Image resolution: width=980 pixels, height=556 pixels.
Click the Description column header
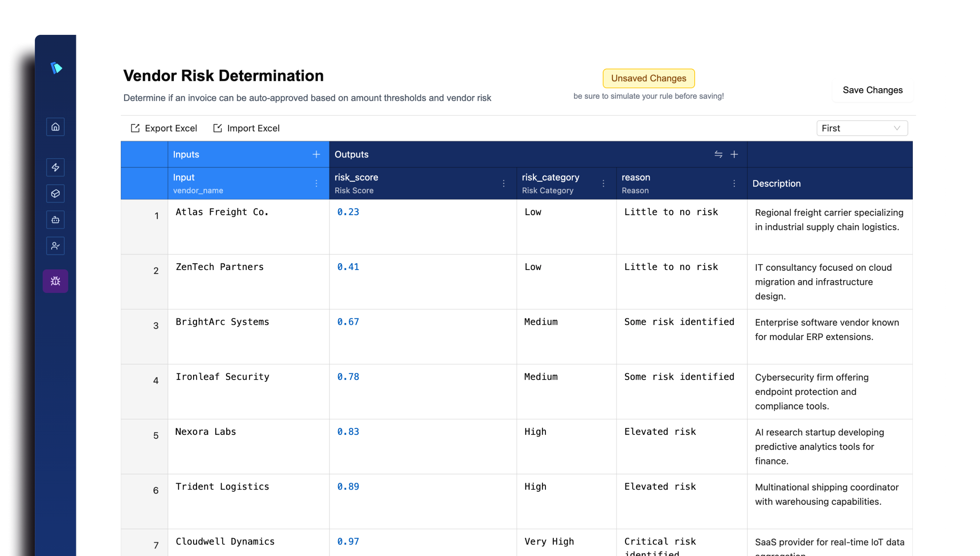point(829,183)
